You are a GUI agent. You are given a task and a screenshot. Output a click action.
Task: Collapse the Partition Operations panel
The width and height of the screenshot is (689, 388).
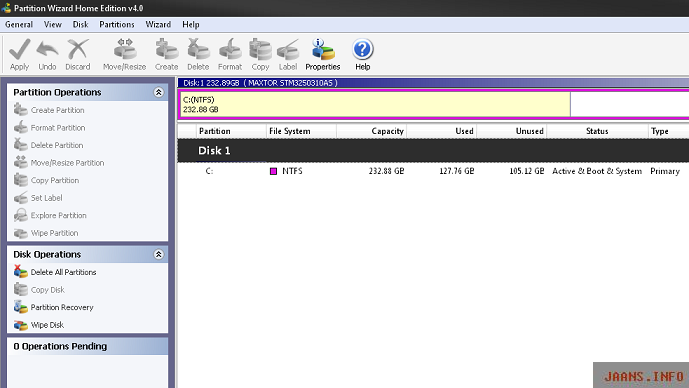[159, 92]
